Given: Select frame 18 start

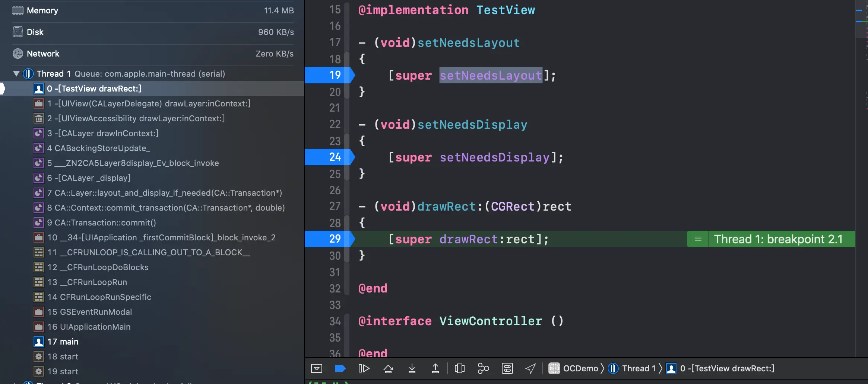Looking at the screenshot, I should (152, 356).
